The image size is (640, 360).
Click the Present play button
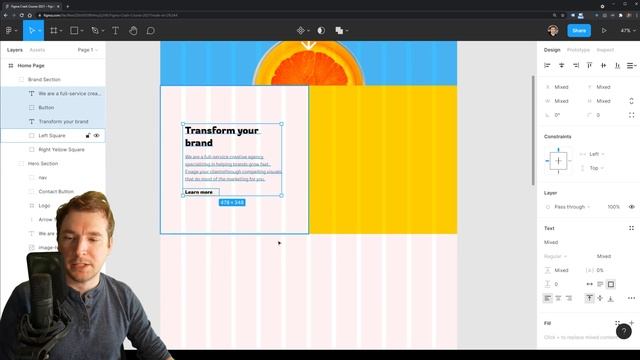(x=604, y=31)
